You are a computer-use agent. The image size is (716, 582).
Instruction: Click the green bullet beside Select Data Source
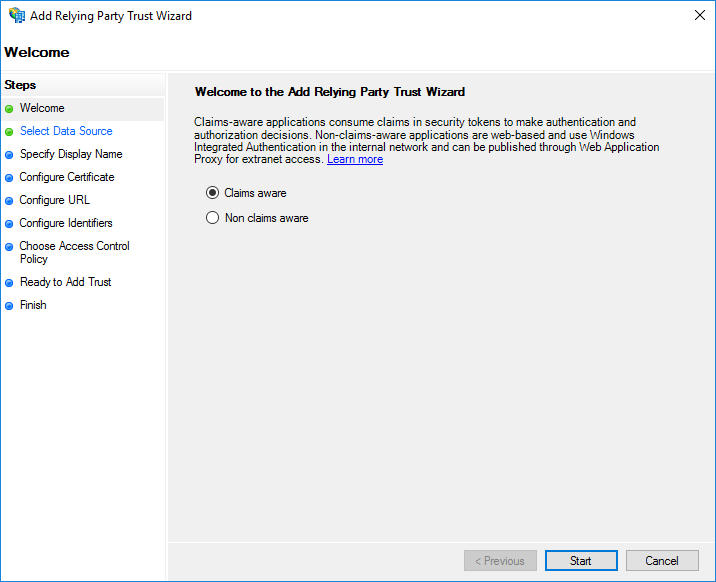[x=10, y=132]
